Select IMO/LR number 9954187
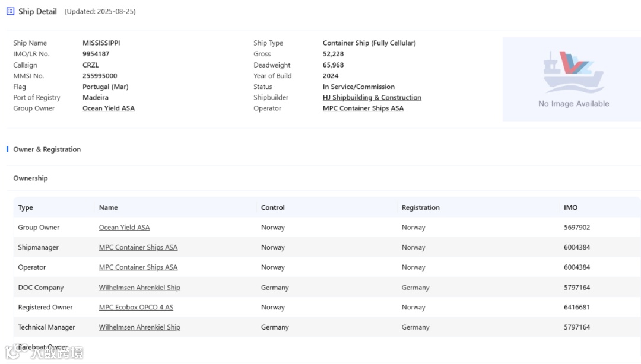Viewport: 641px width, 364px height. (96, 54)
